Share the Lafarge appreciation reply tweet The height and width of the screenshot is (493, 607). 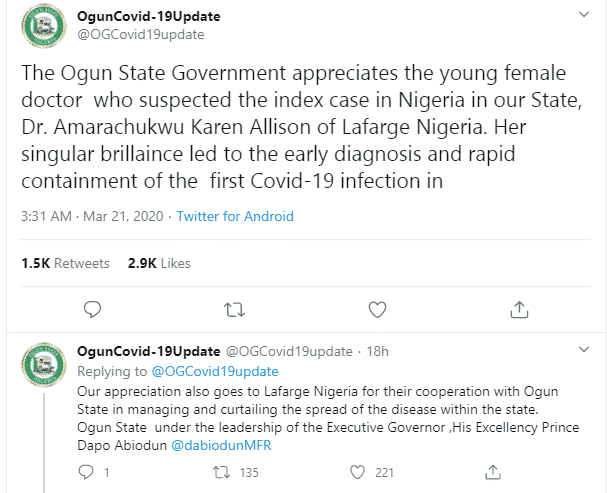(491, 472)
